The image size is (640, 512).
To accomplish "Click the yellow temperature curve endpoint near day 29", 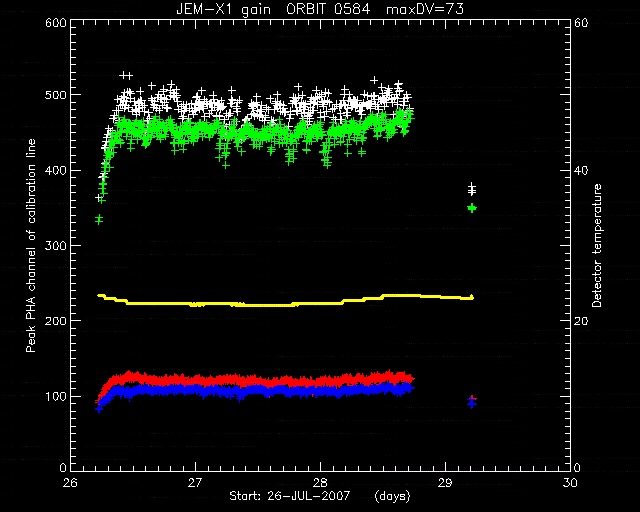I will pyautogui.click(x=472, y=297).
